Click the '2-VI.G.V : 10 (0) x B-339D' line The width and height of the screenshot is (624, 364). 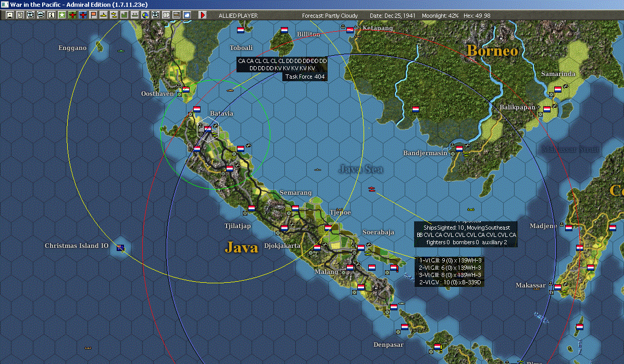pyautogui.click(x=450, y=282)
